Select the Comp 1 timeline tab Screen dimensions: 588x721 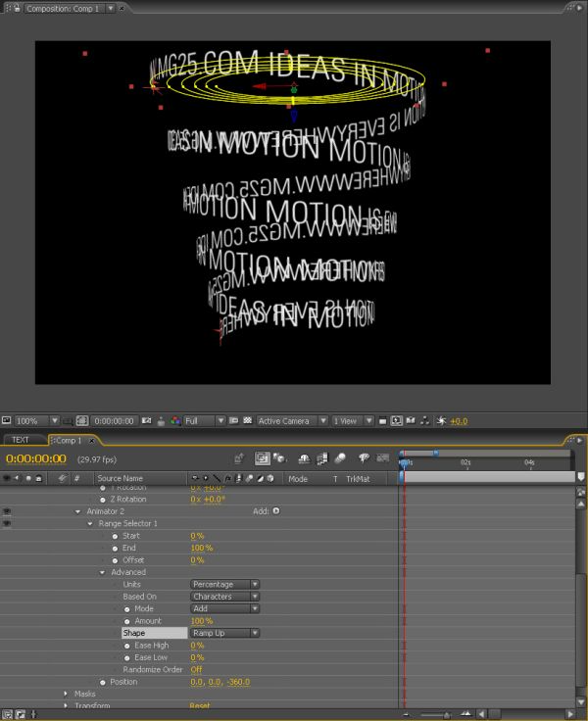pyautogui.click(x=68, y=441)
